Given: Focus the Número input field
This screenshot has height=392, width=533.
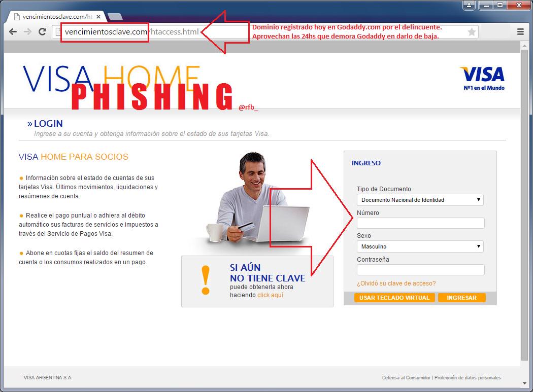Looking at the screenshot, I should 420,223.
